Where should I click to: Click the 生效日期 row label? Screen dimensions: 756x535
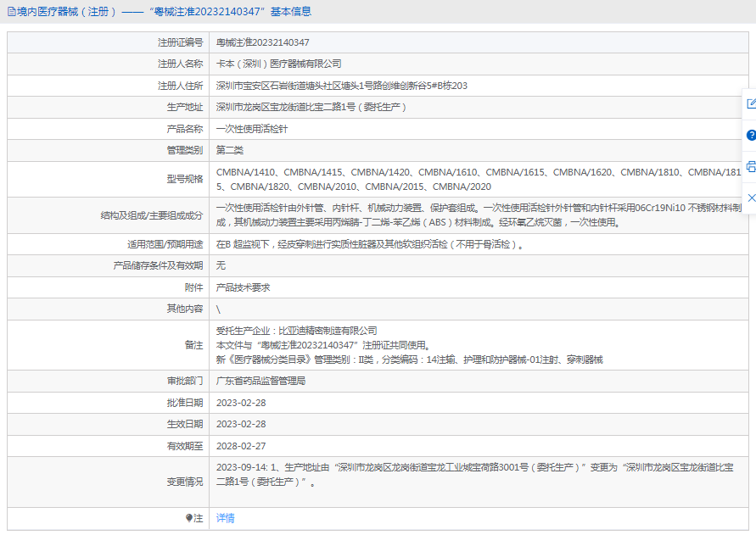(185, 424)
